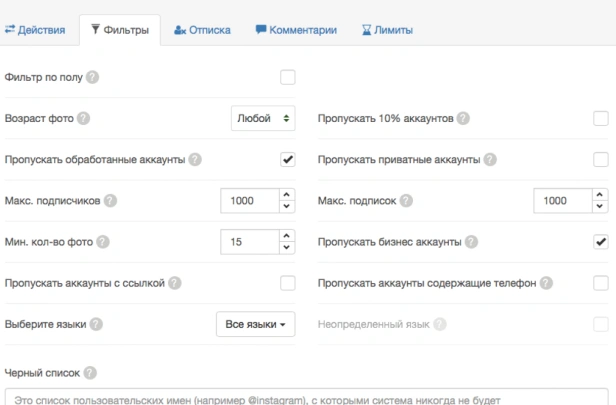Uncheck Пропускать обработанные аккаунты
The image size is (616, 405).
(288, 159)
